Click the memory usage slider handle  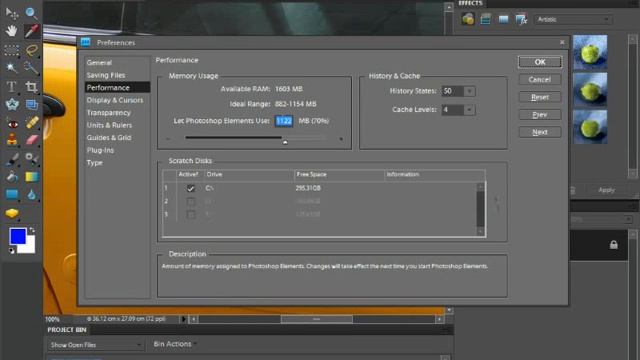pyautogui.click(x=285, y=142)
